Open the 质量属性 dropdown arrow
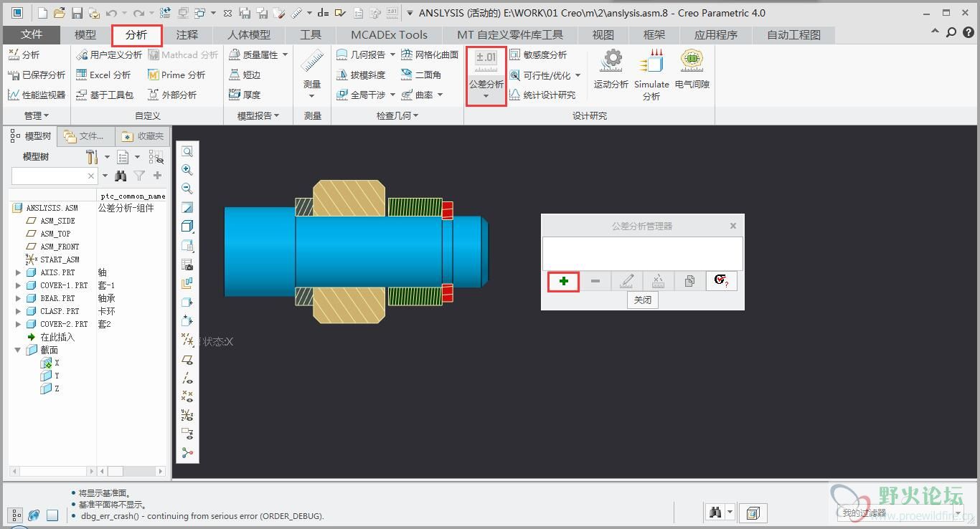The height and width of the screenshot is (529, 980). click(286, 54)
